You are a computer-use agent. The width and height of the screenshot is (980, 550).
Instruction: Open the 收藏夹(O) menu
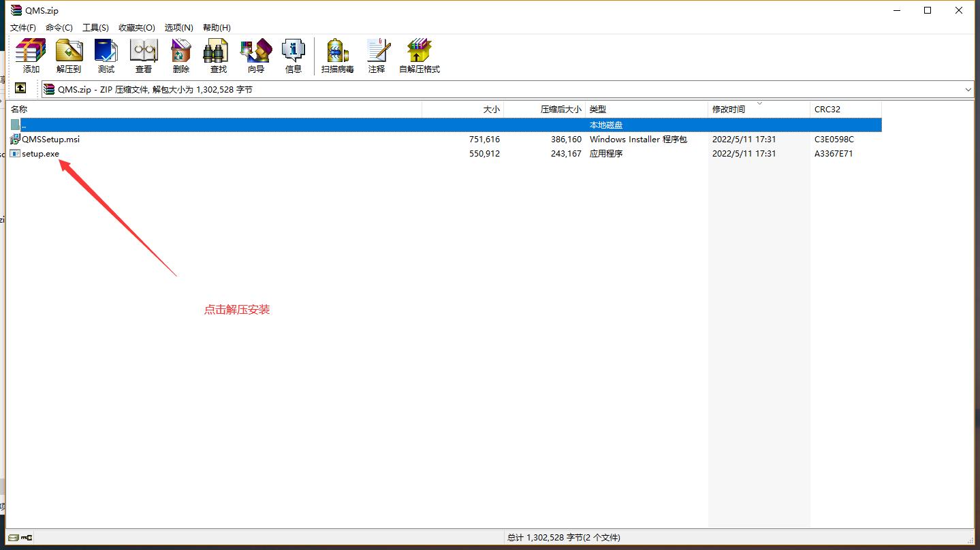coord(136,28)
